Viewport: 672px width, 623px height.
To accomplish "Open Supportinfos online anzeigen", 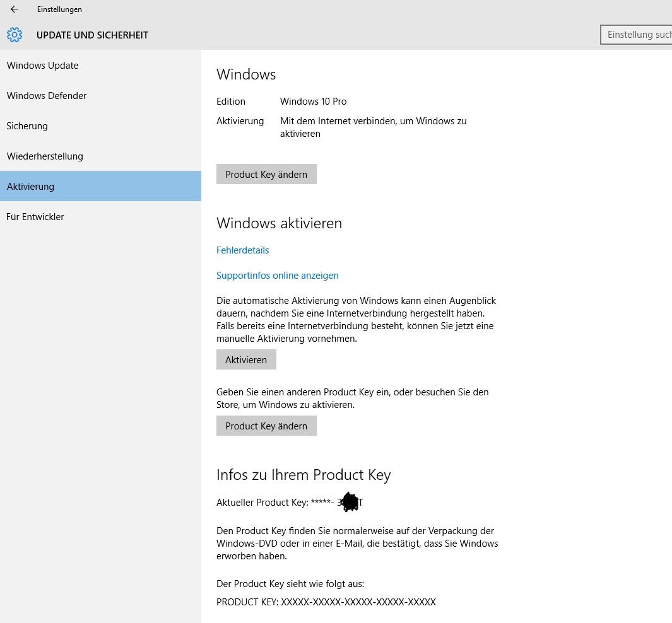I will click(x=277, y=275).
